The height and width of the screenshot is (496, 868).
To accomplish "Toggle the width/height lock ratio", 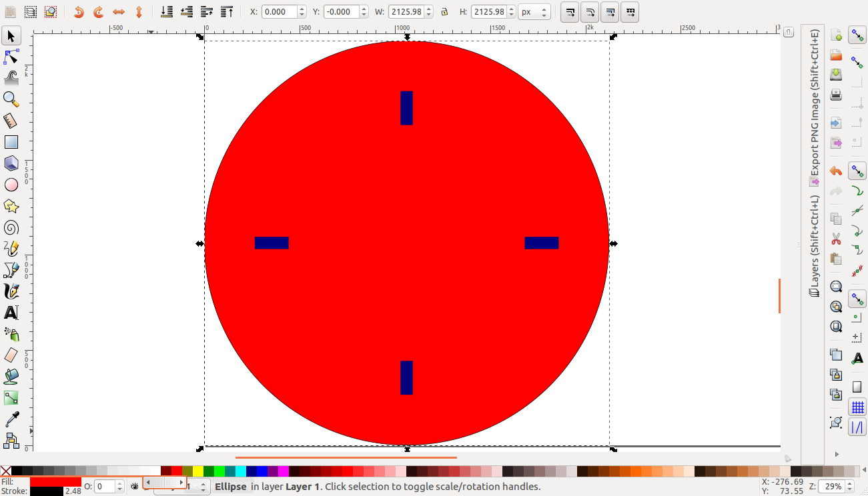I will pos(444,12).
